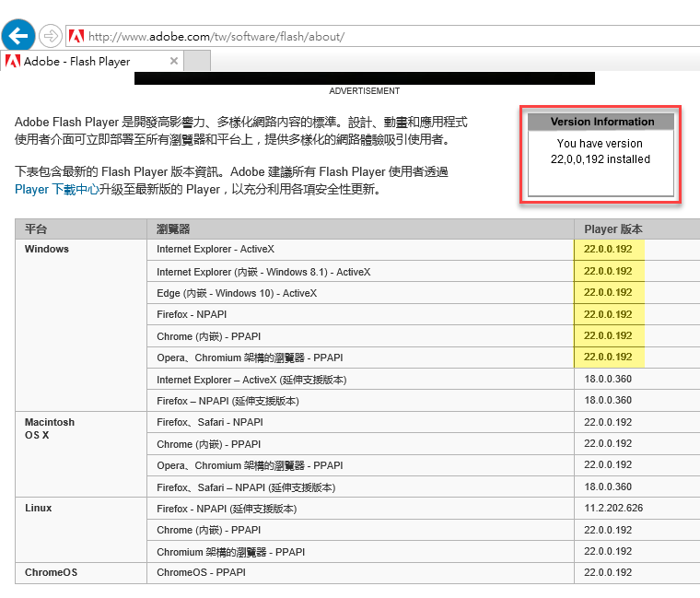Click the 11.2.202.626 version value

pyautogui.click(x=613, y=509)
